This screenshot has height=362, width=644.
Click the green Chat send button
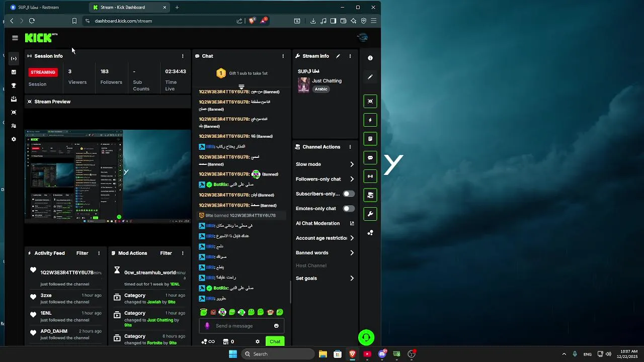tap(275, 342)
